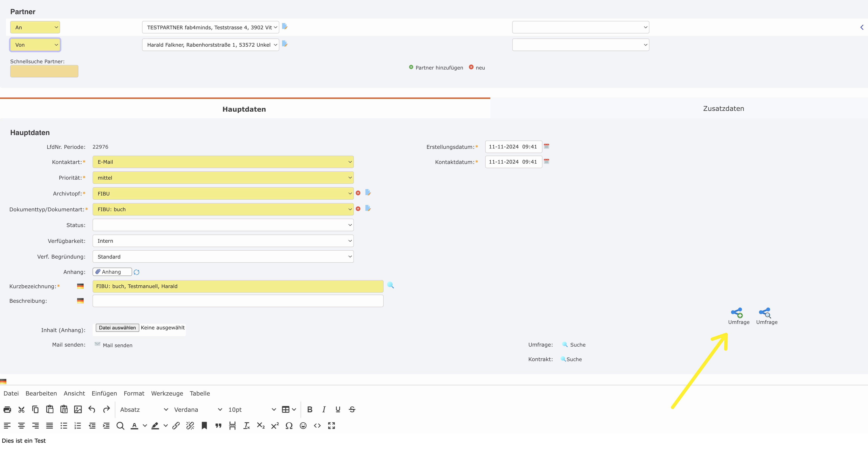Switch to the Zusatzdaten tab
The width and height of the screenshot is (868, 465).
pyautogui.click(x=723, y=108)
